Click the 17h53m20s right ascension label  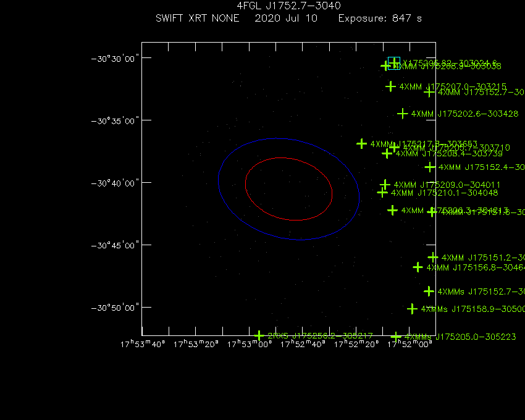196,344
